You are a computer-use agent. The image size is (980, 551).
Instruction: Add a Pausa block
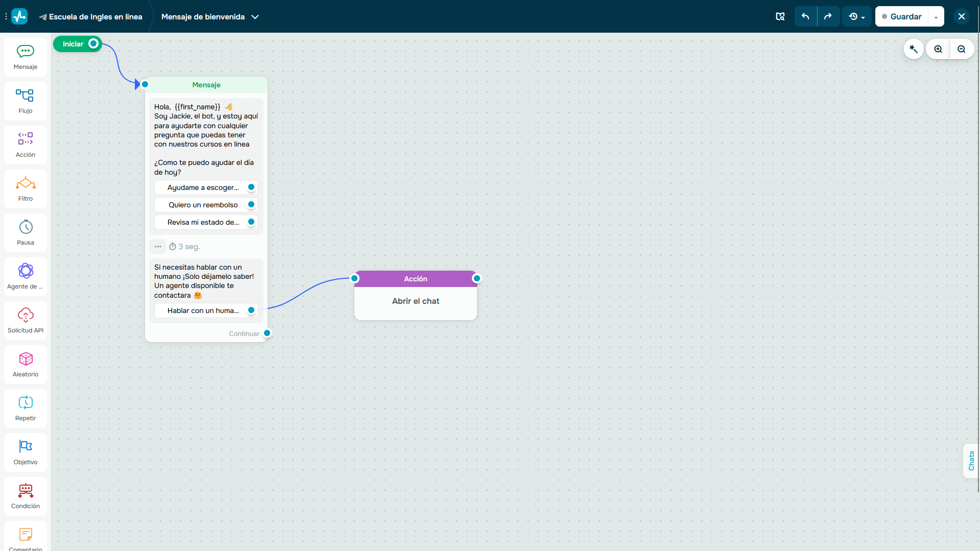click(x=26, y=233)
